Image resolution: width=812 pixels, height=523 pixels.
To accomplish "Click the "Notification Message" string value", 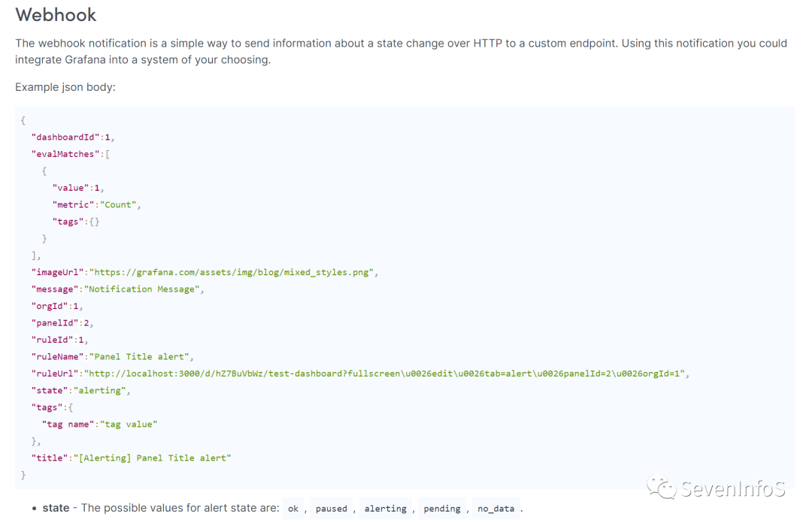I will (143, 289).
